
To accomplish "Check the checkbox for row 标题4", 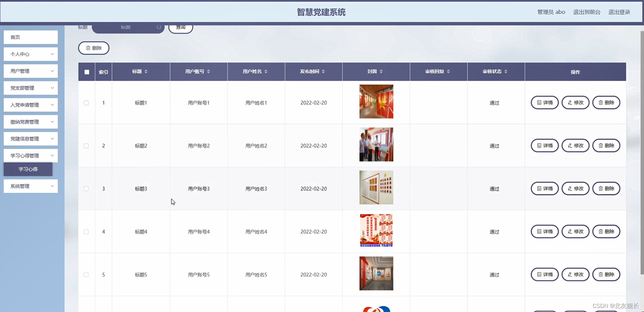I will tap(86, 232).
